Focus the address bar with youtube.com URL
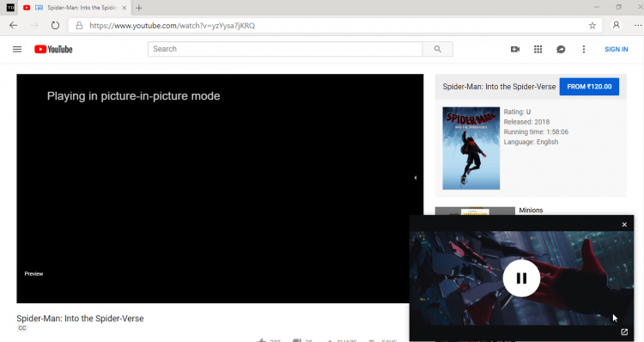This screenshot has width=644, height=342. click(x=335, y=26)
